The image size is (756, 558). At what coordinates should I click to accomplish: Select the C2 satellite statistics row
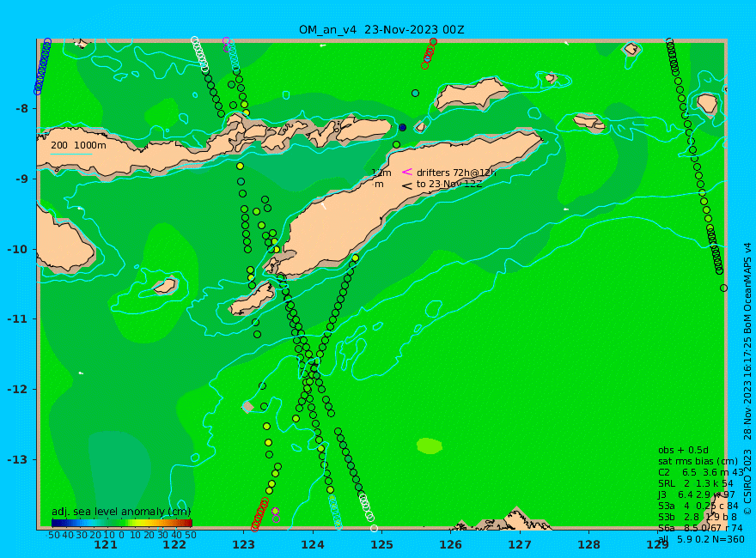[x=701, y=473]
